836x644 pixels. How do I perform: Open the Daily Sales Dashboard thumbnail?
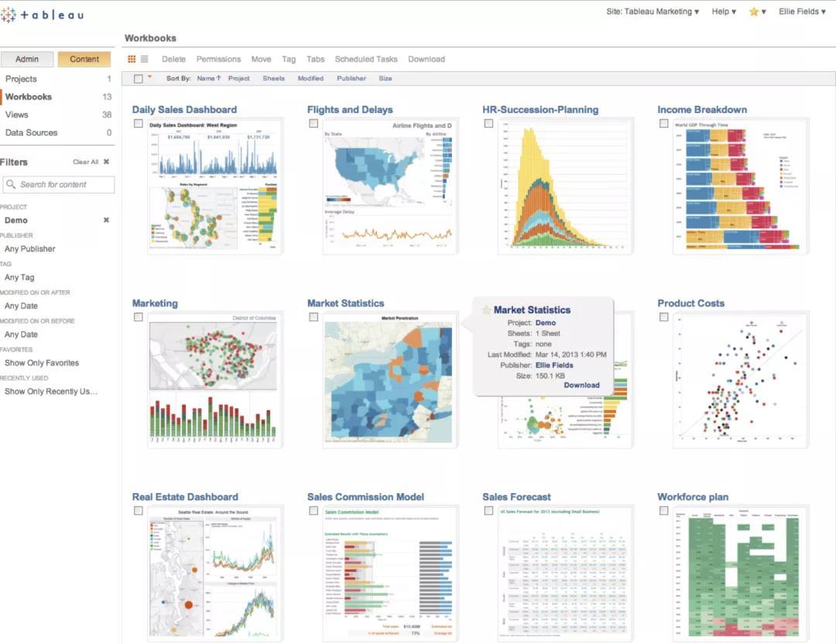(214, 187)
